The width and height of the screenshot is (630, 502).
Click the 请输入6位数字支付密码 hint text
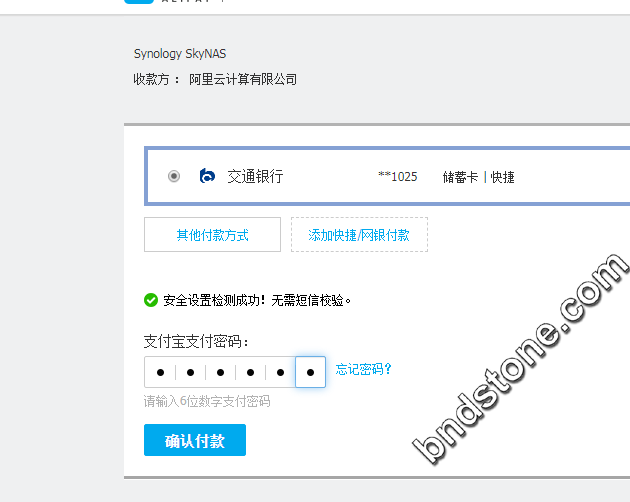pos(207,401)
